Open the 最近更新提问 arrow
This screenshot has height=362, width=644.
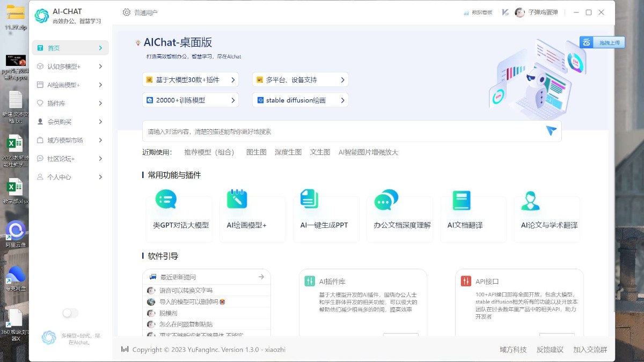pyautogui.click(x=262, y=277)
